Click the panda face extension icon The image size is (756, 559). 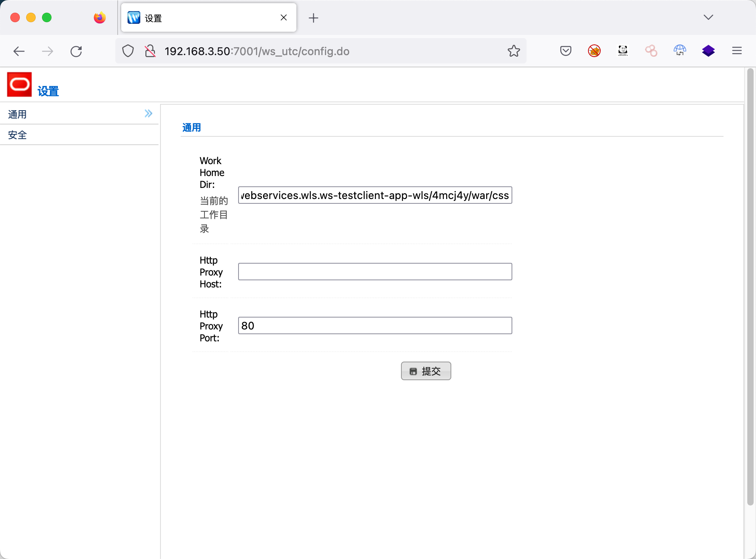click(x=622, y=51)
